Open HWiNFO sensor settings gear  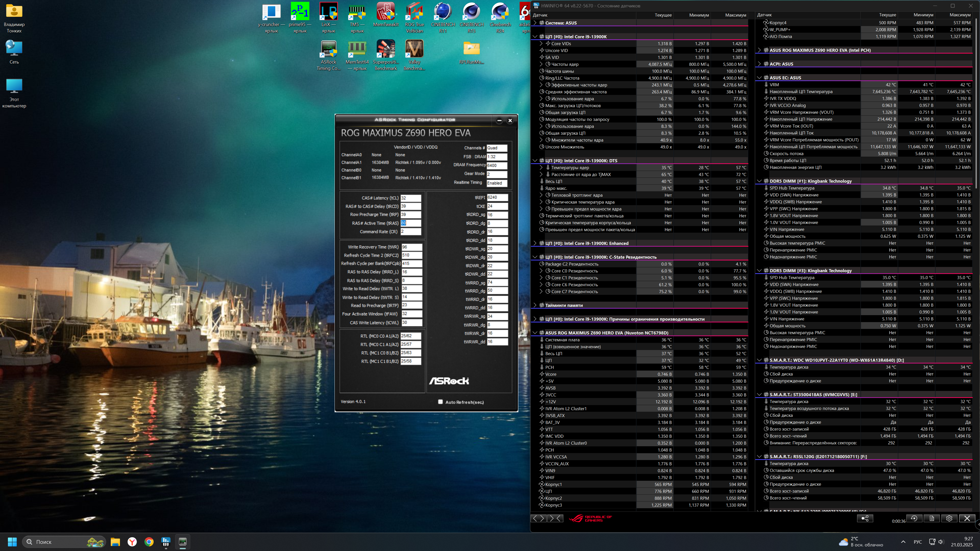(x=949, y=518)
